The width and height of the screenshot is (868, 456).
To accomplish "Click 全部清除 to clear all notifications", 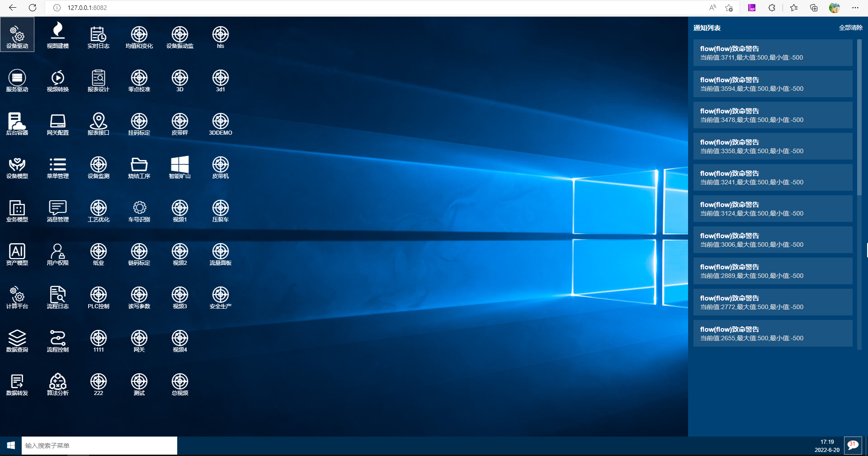I will tap(850, 28).
